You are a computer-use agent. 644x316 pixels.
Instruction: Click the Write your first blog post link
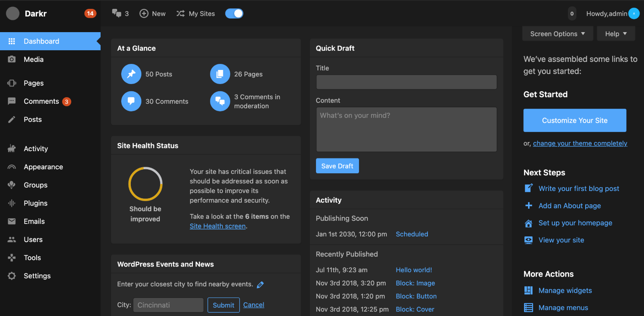point(579,189)
